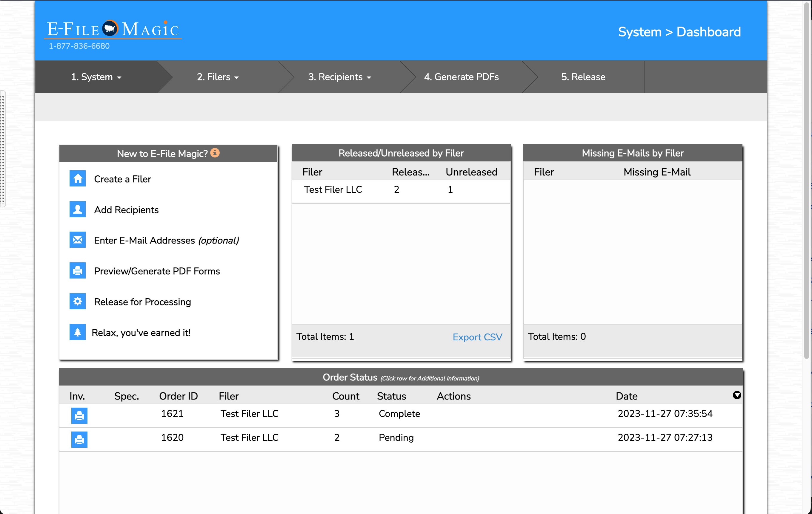Click the Create a Filer house icon
The image size is (812, 514).
point(78,178)
